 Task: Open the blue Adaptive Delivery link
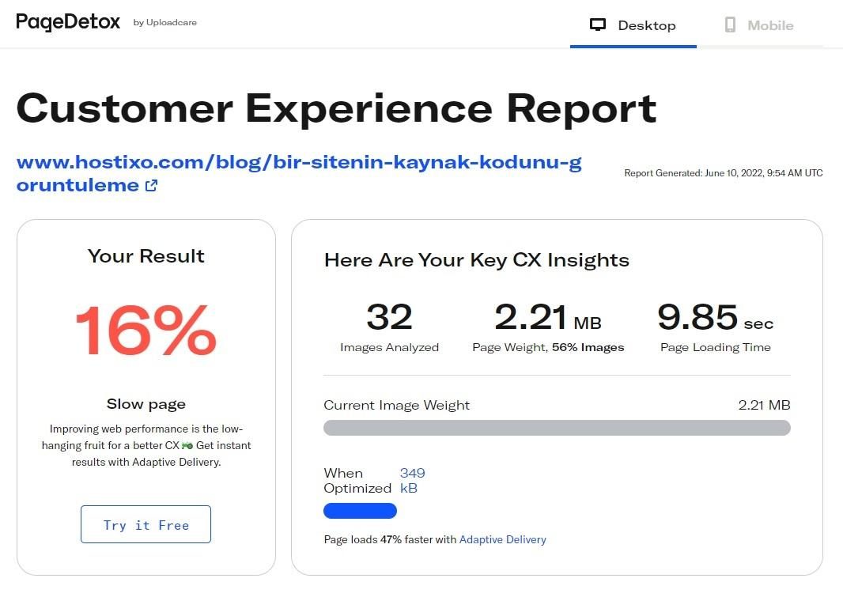tap(502, 539)
